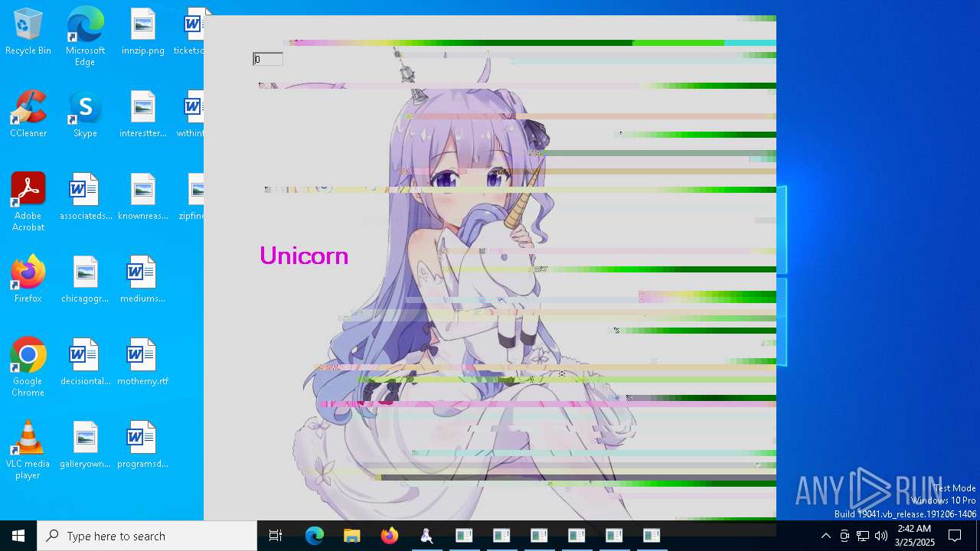Click the magenta Unicorn label
This screenshot has width=980, height=551.
click(304, 256)
